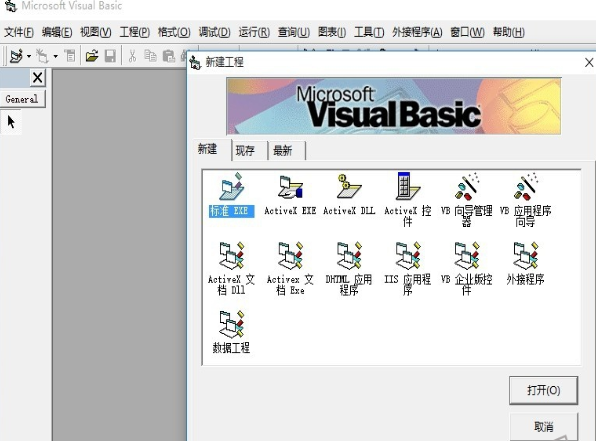The width and height of the screenshot is (596, 441).
Task: Select the Pointer tool in toolbox
Action: click(x=11, y=122)
